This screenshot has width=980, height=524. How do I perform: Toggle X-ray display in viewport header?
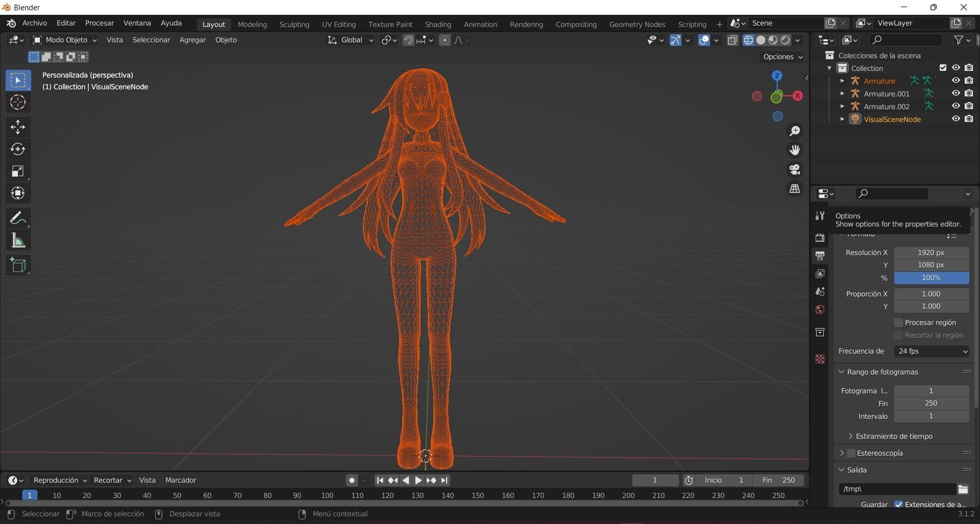click(x=732, y=40)
